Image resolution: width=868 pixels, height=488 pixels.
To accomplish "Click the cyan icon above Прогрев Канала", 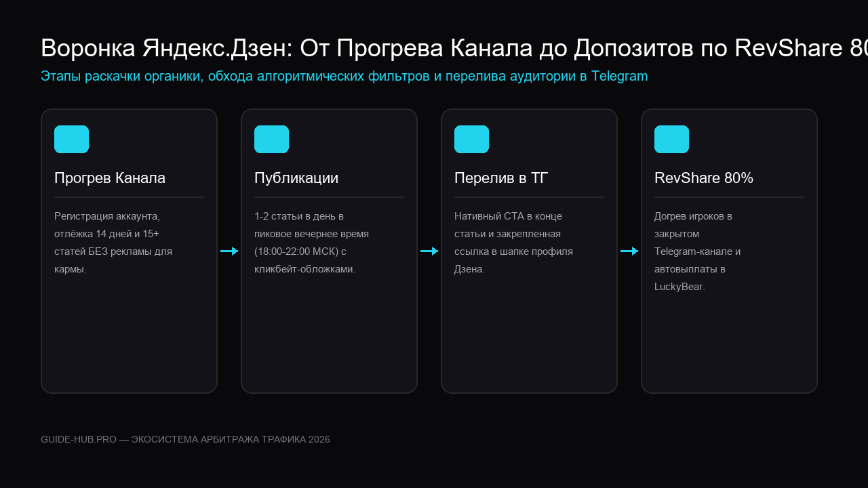I will [71, 139].
